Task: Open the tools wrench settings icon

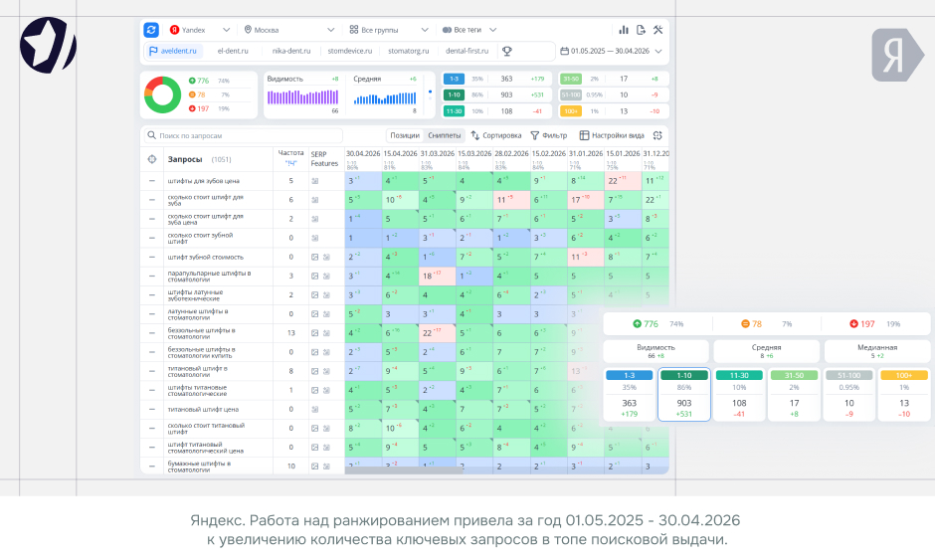Action: pos(658,30)
